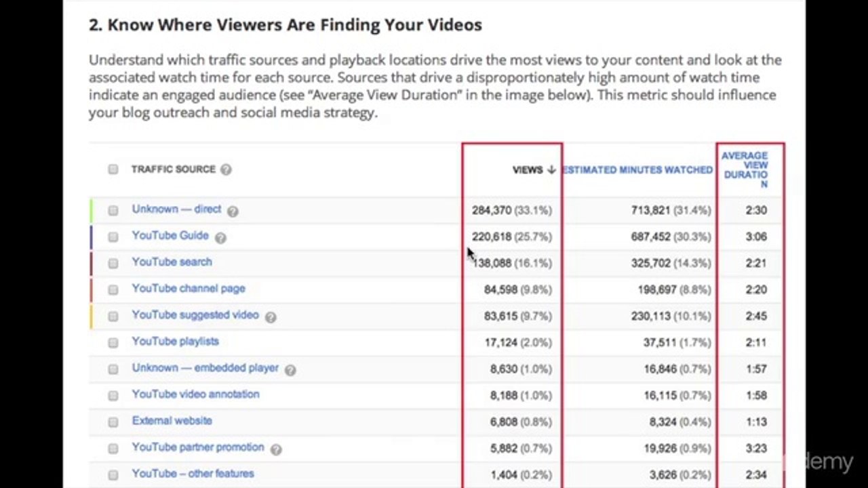This screenshot has height=488, width=868.
Task: Sort by Average View Duration header
Action: [x=745, y=170]
